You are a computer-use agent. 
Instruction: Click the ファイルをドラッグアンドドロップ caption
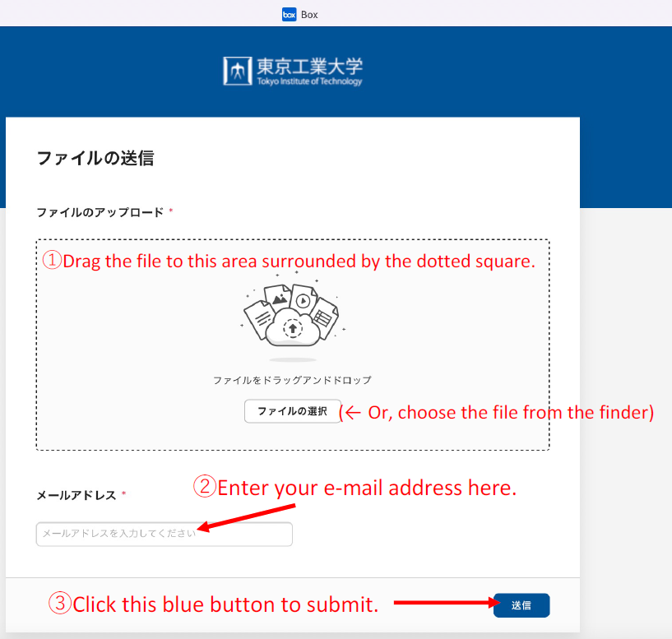[x=292, y=380]
